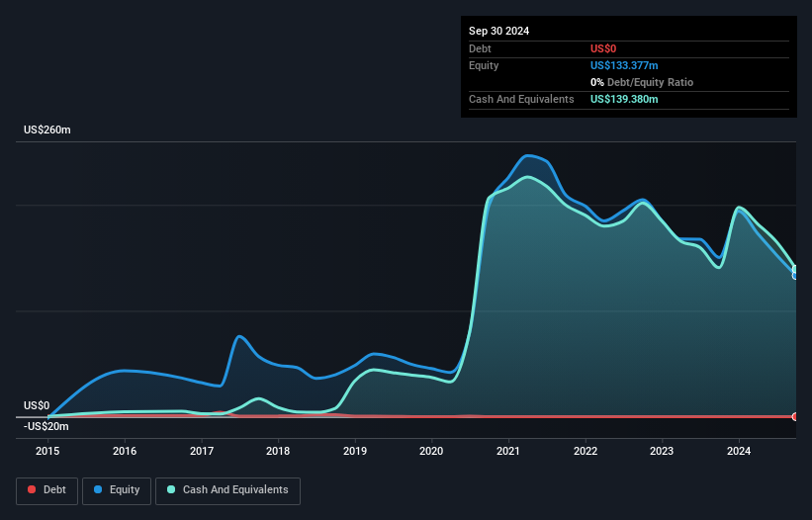Click the Cash And Equivalents label in the tooltip
The width and height of the screenshot is (812, 520).
pos(521,99)
